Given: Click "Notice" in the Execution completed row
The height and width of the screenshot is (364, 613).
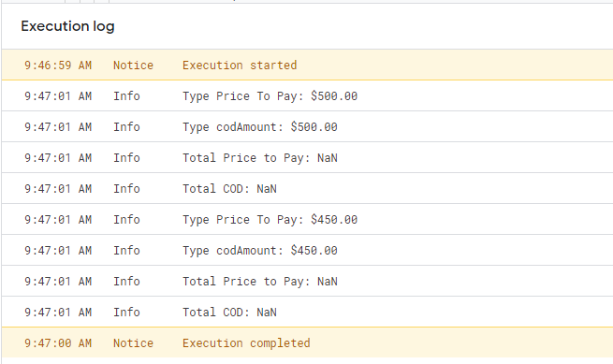Looking at the screenshot, I should [133, 342].
